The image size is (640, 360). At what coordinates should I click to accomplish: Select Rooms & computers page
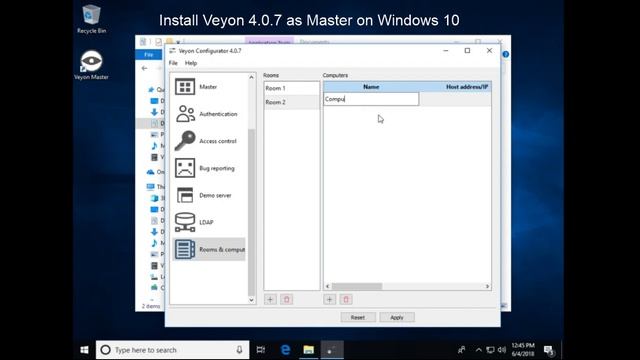pyautogui.click(x=209, y=249)
